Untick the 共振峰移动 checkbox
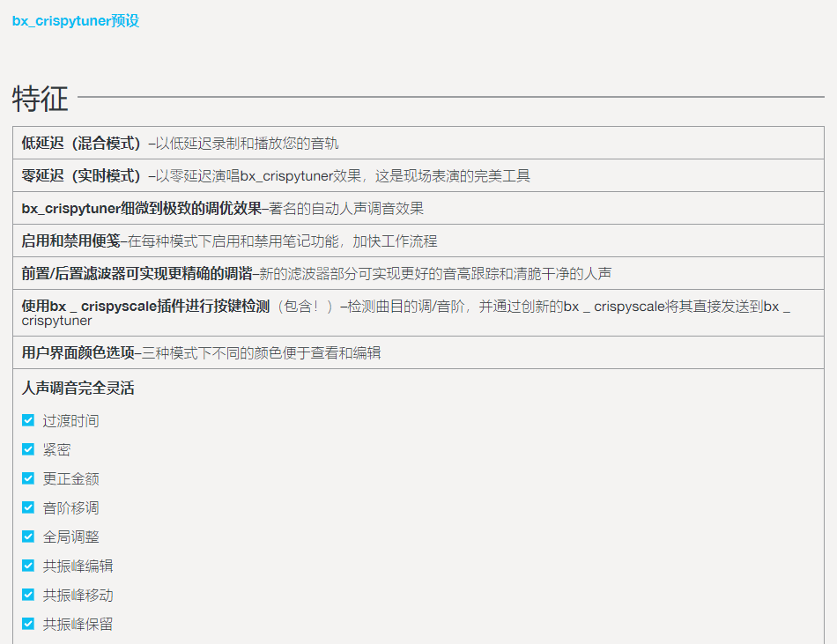 (x=28, y=596)
